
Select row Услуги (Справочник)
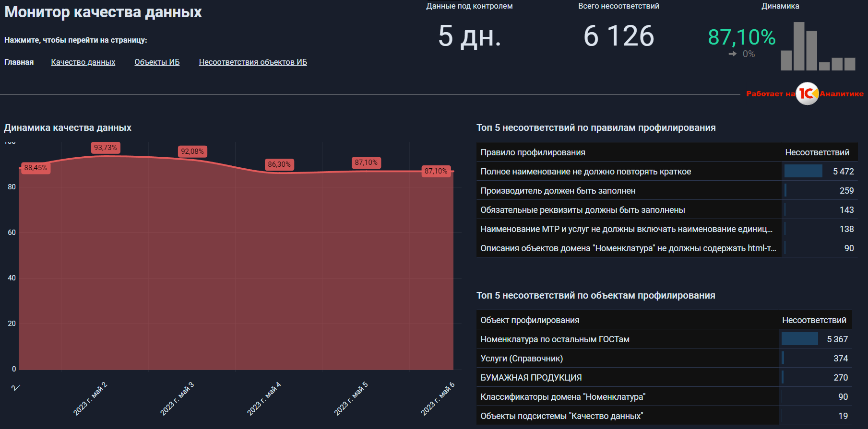(x=664, y=358)
